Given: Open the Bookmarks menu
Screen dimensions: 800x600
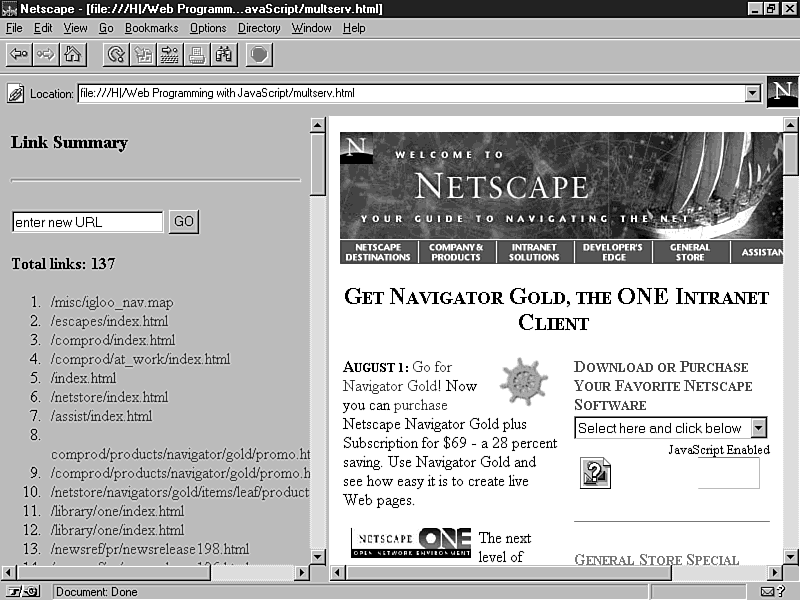Looking at the screenshot, I should click(150, 28).
